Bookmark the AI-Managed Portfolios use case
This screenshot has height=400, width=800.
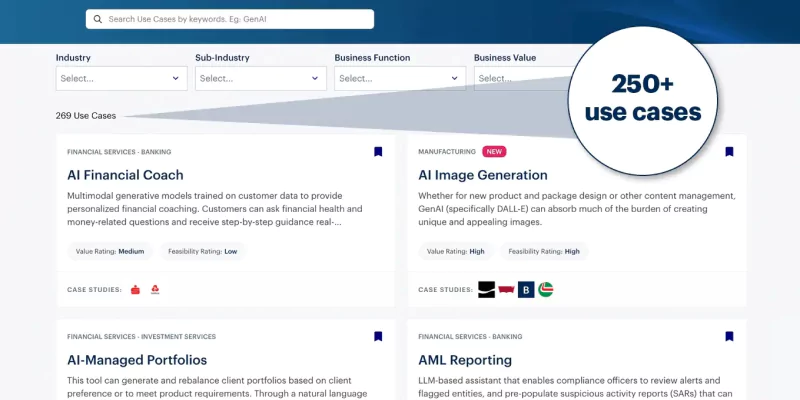coord(378,337)
